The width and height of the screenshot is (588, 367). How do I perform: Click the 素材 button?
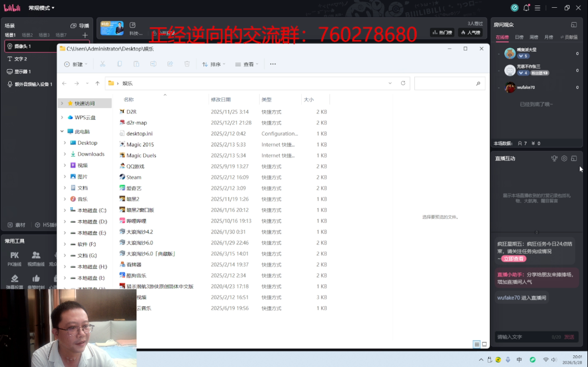tap(17, 225)
